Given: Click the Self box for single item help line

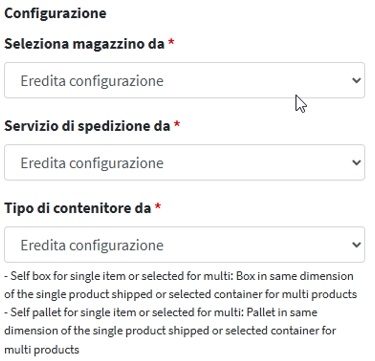Looking at the screenshot, I should click(x=179, y=276).
